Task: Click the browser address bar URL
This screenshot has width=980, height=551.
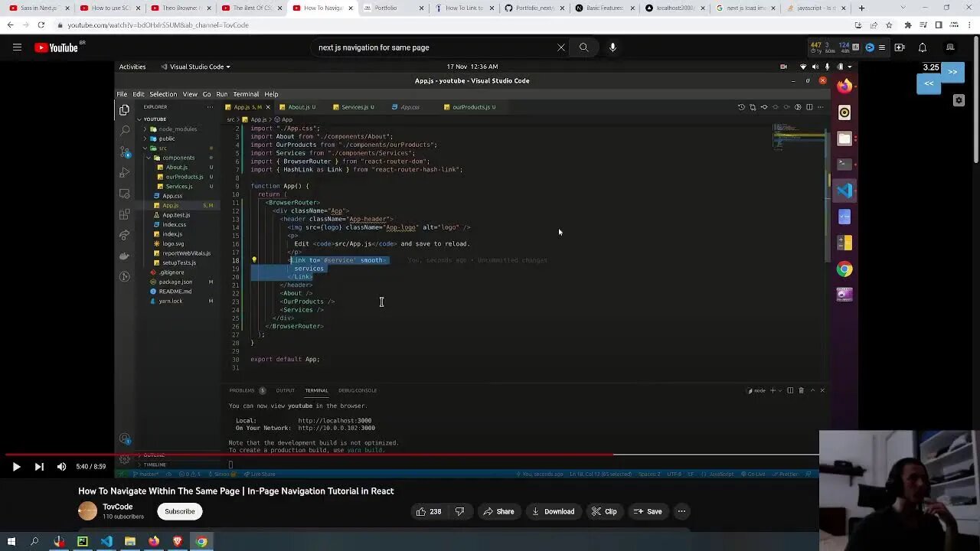Action: 158,25
